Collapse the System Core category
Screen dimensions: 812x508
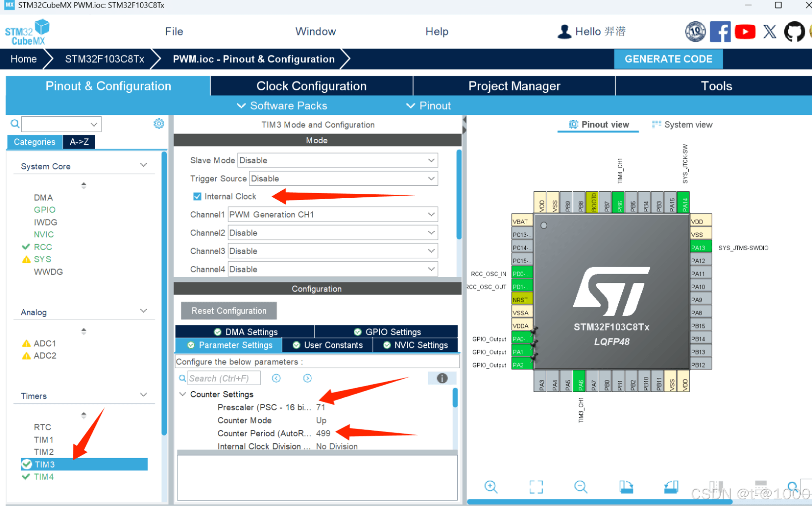pyautogui.click(x=144, y=165)
